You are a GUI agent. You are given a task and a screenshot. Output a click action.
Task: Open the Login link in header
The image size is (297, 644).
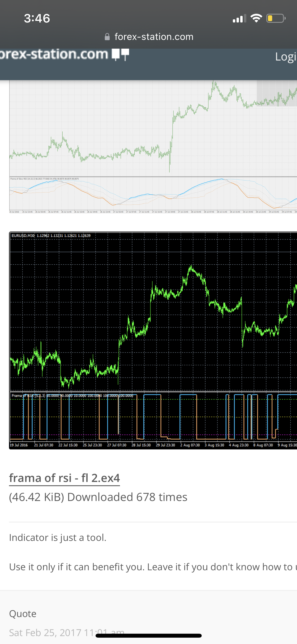coord(286,57)
